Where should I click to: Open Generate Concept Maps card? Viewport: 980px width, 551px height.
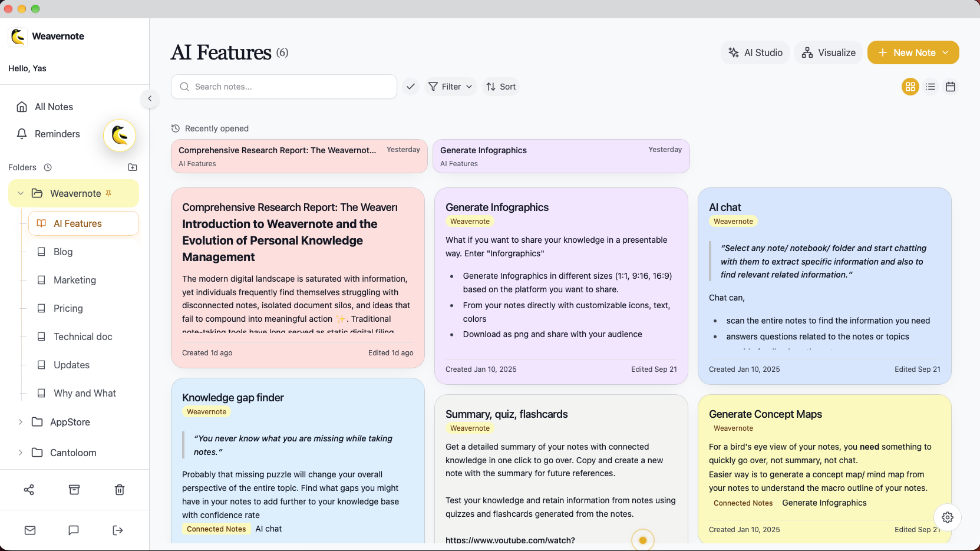824,469
